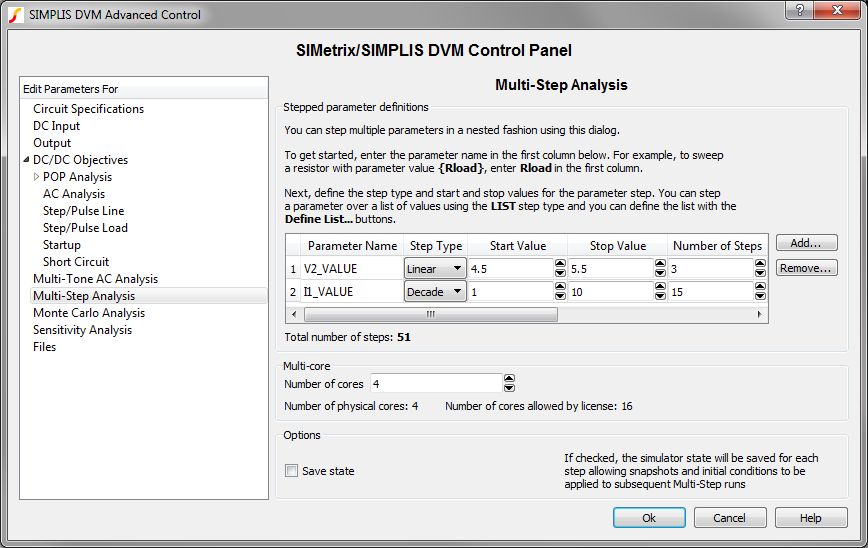Select Circuit Specifications in the list
Viewport: 868px width, 548px height.
coord(88,109)
